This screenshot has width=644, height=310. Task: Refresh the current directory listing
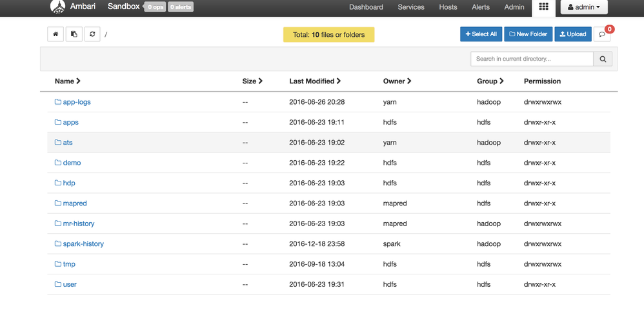(92, 34)
